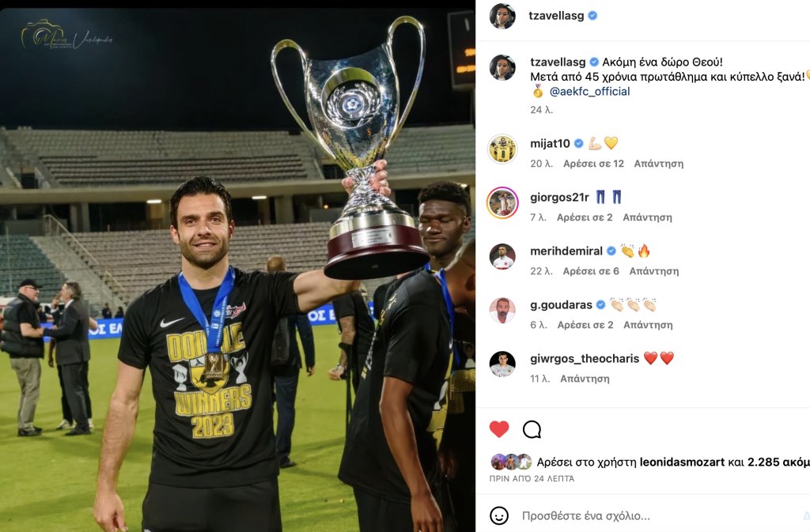Open giwrgos_theocharis profile avatar
This screenshot has width=810, height=532.
502,364
